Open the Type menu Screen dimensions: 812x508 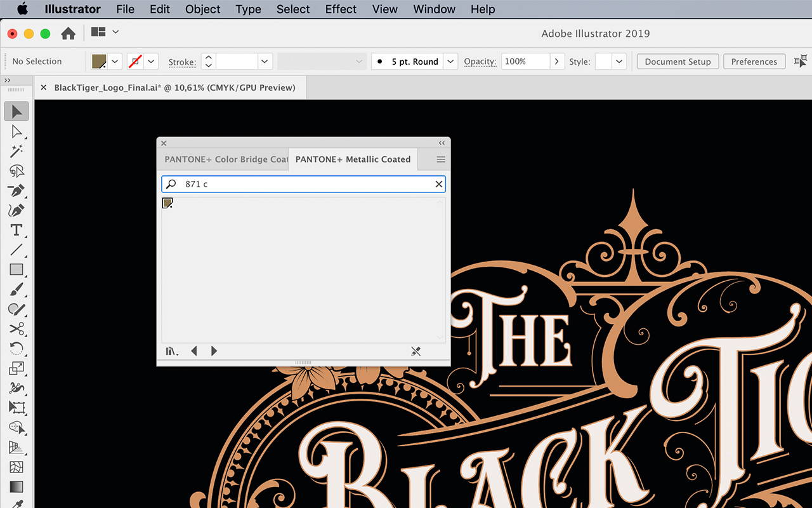(x=248, y=9)
